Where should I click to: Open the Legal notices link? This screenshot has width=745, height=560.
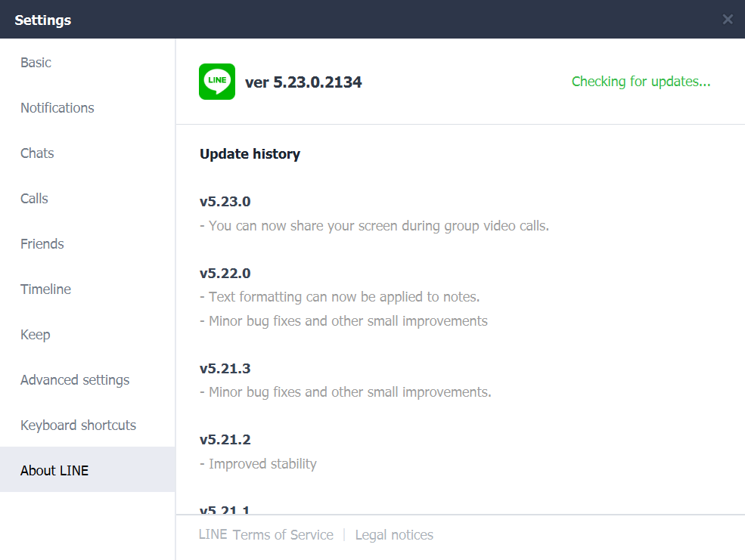coord(394,535)
